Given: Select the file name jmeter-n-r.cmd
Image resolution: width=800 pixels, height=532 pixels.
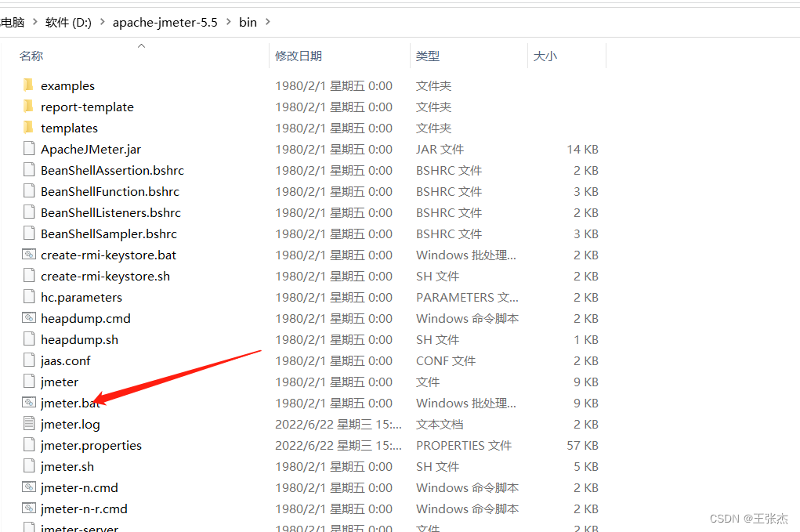Looking at the screenshot, I should click(84, 508).
